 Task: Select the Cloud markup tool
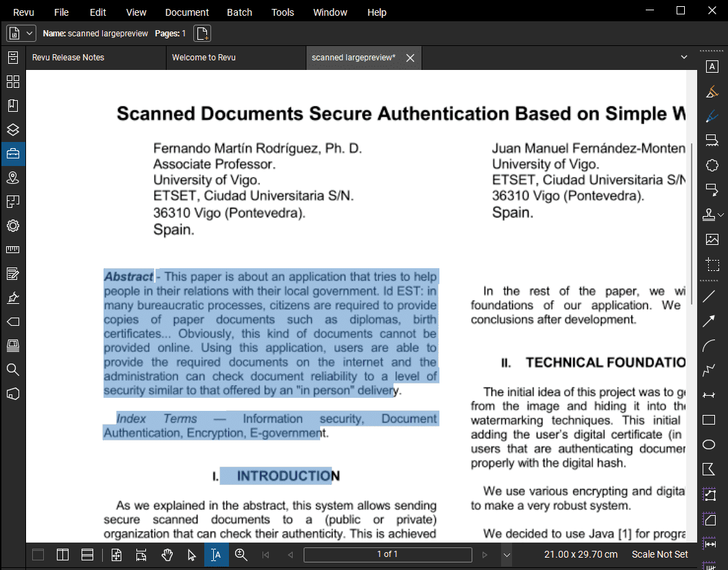click(x=712, y=165)
